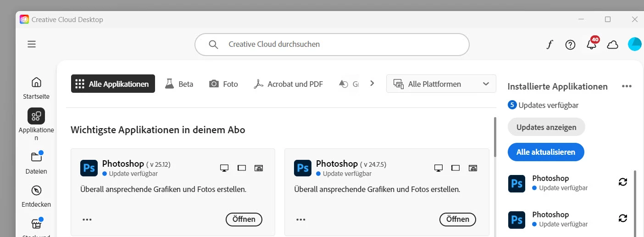Click 'Update verfügbar' under Photoshop v 24.7.5
644x237 pixels.
click(344, 174)
